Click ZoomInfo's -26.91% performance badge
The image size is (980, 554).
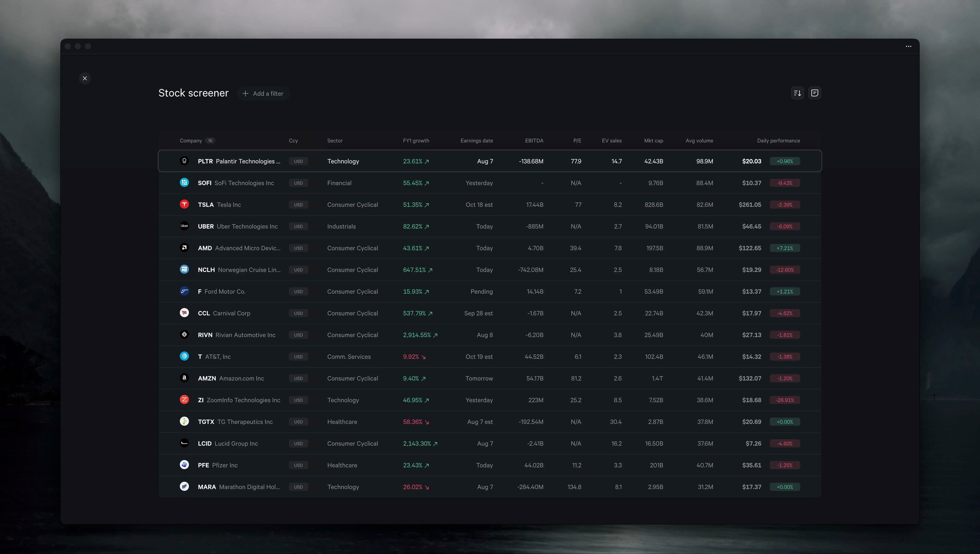tap(785, 400)
